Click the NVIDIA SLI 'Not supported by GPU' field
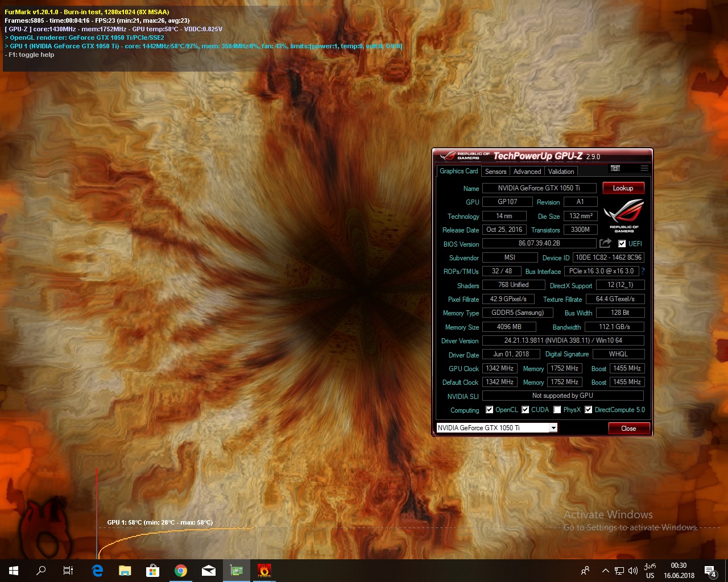 pos(562,396)
